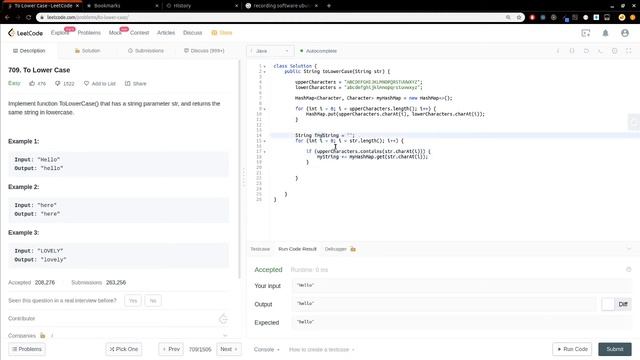Click the LeetCode logo
This screenshot has height=360, width=640.
point(25,33)
